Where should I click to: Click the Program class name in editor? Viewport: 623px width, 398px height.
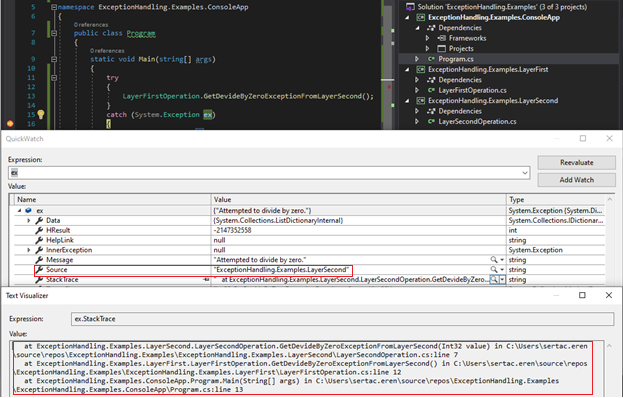[141, 33]
